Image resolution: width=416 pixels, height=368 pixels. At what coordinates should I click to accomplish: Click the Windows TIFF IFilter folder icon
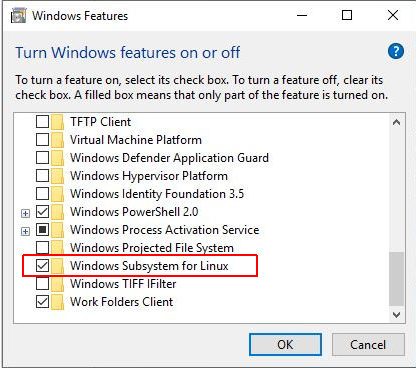[x=58, y=284]
